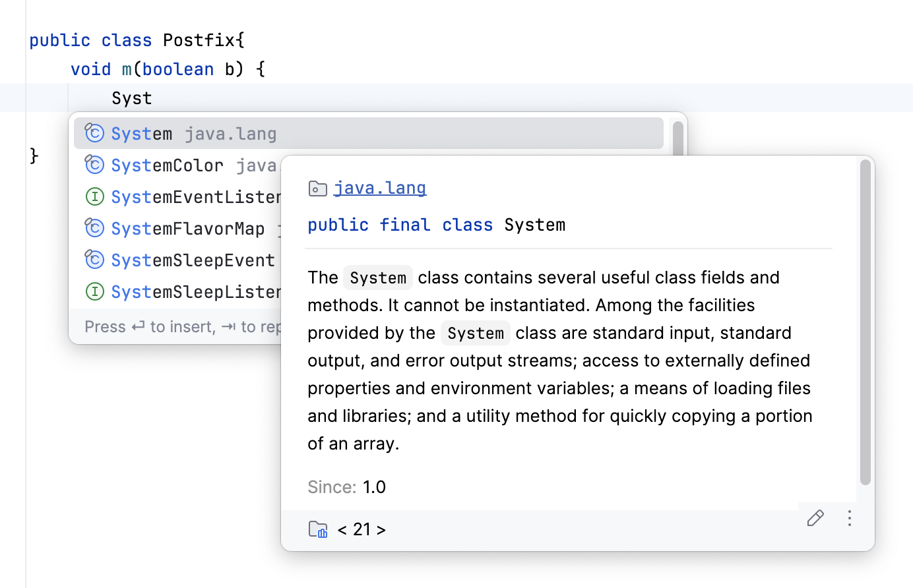Click the class icon beside SystemFlavorMap
The image size is (913, 588).
coord(94,227)
